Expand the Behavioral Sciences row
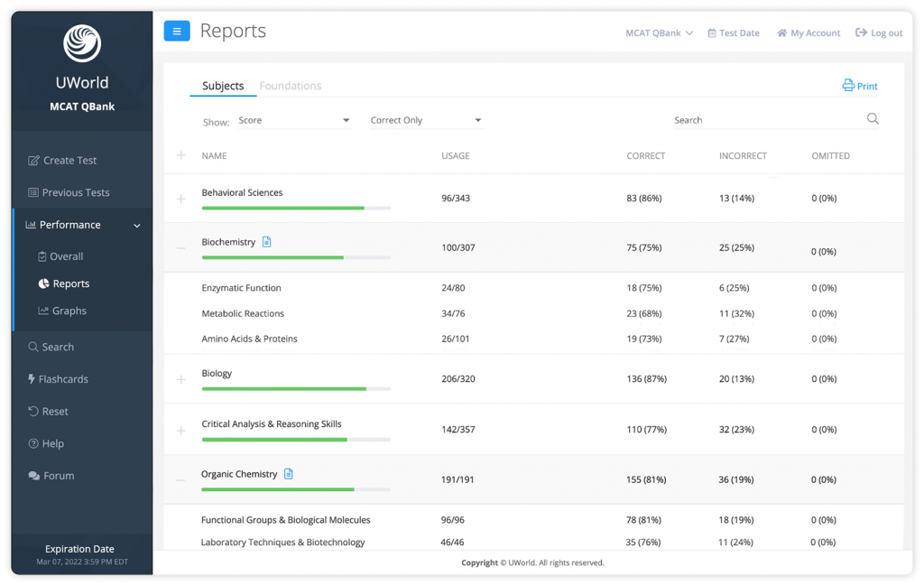Screen dimensions: 924x586 (181, 199)
